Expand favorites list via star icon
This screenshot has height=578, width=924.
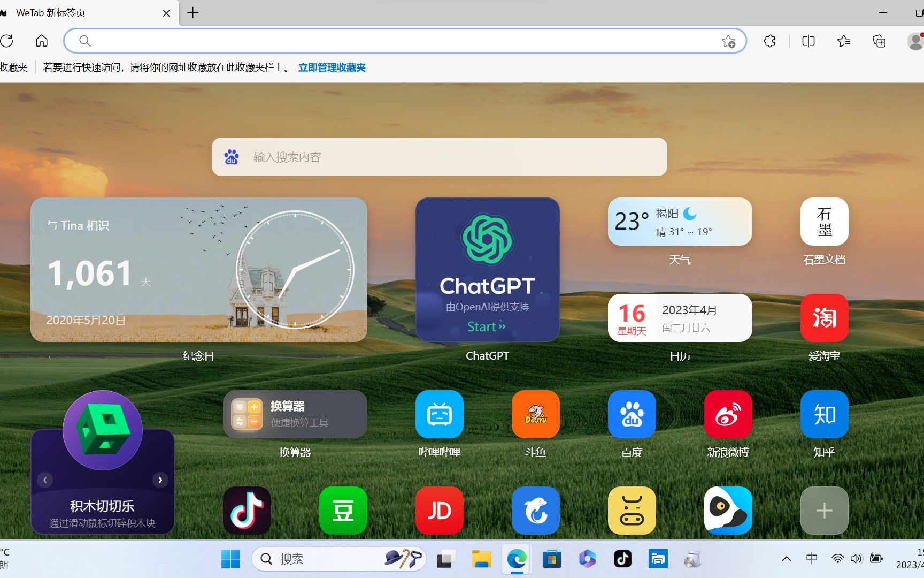click(844, 41)
